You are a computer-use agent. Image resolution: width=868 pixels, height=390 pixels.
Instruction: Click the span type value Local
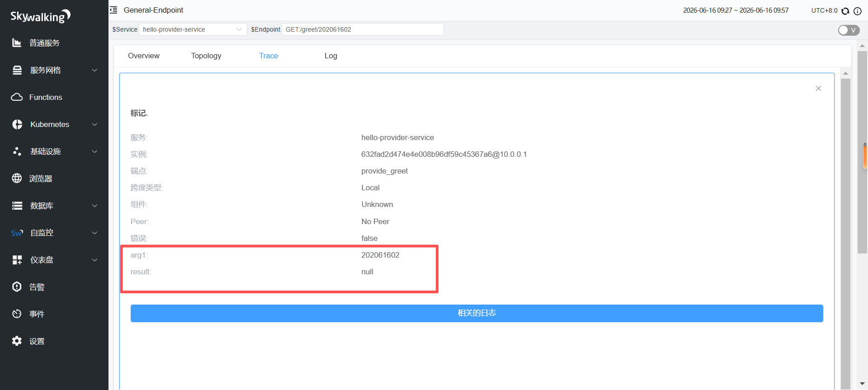[x=370, y=188]
